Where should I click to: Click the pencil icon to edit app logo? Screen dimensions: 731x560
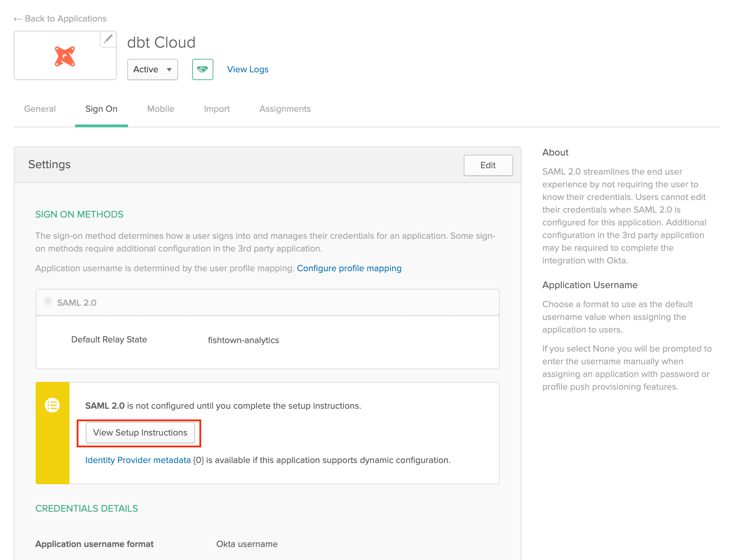(108, 39)
